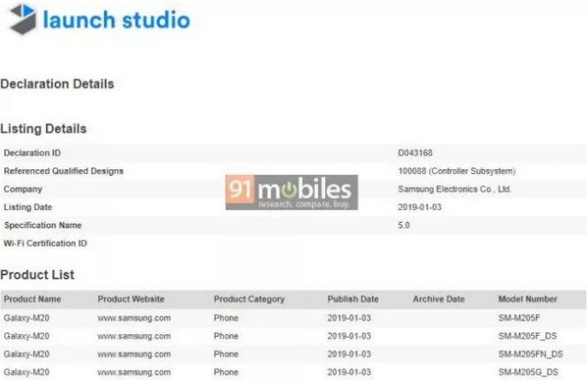The height and width of the screenshot is (381, 588).
Task: Select Samsung Electronics Co., Ltd. value
Action: [454, 189]
